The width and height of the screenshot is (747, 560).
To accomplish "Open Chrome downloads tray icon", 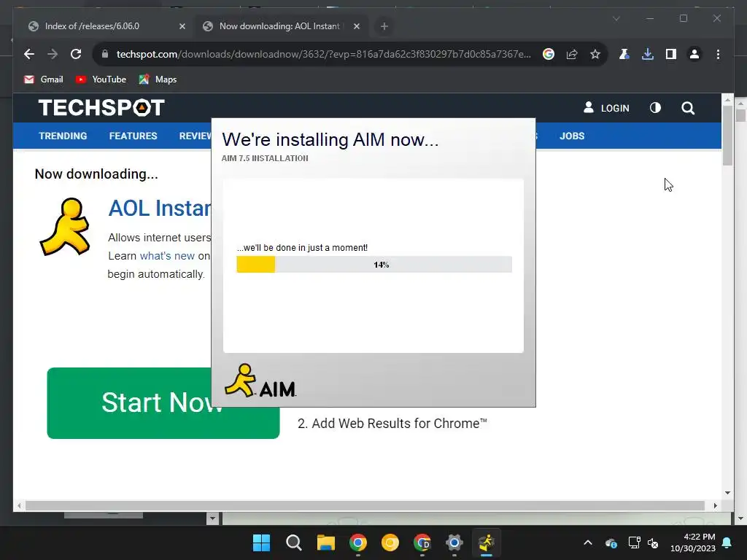I will pyautogui.click(x=648, y=54).
